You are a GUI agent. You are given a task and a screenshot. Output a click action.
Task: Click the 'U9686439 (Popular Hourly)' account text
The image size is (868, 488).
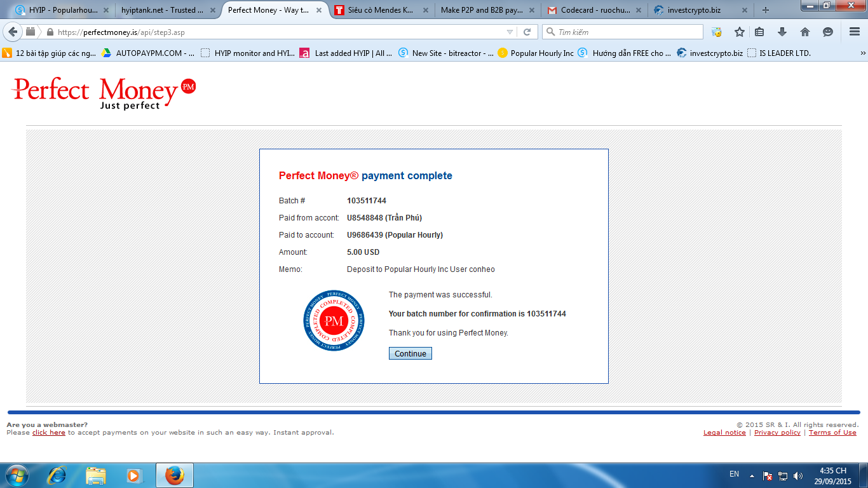395,235
